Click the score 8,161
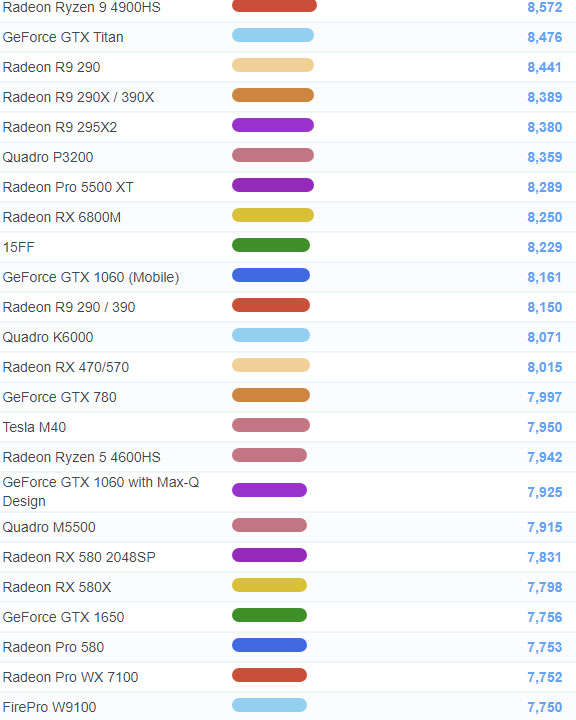The width and height of the screenshot is (576, 720). (545, 277)
